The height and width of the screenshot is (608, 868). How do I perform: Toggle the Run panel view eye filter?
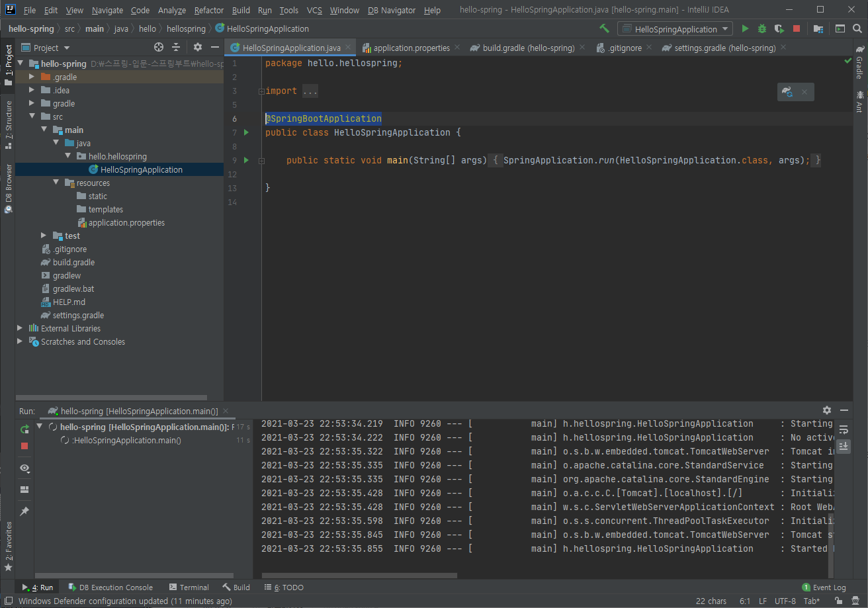[24, 468]
